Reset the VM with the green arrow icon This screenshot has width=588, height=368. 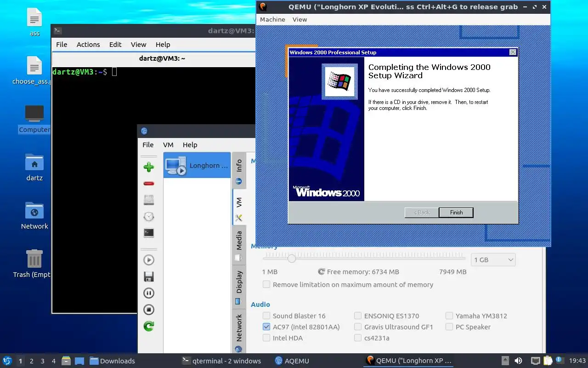[x=148, y=326]
